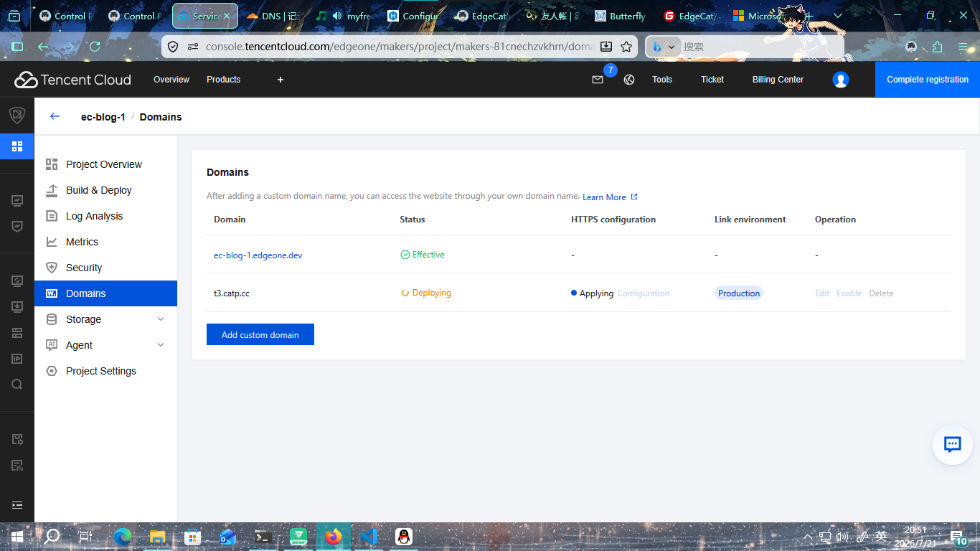Click the back arrow beside ec-blog-1
The width and height of the screenshot is (980, 551).
[x=55, y=116]
